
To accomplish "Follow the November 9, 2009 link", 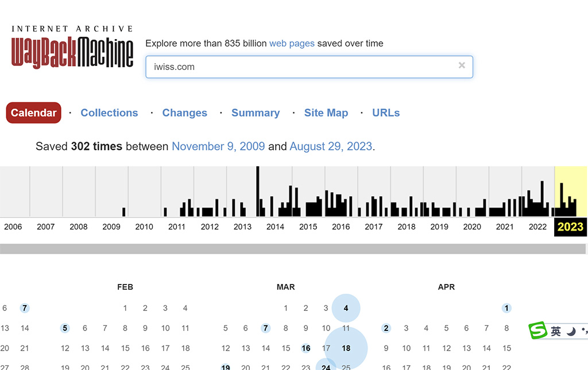I will coord(218,146).
